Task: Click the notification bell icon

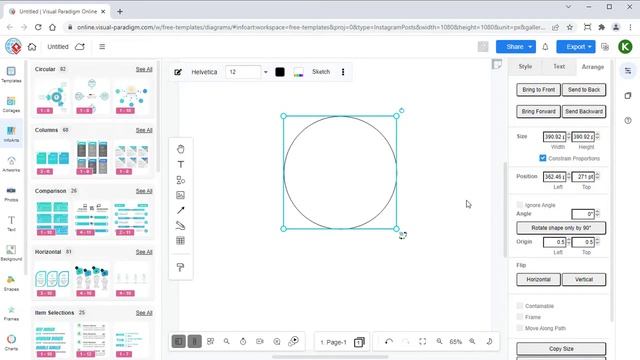Action: pos(545,47)
